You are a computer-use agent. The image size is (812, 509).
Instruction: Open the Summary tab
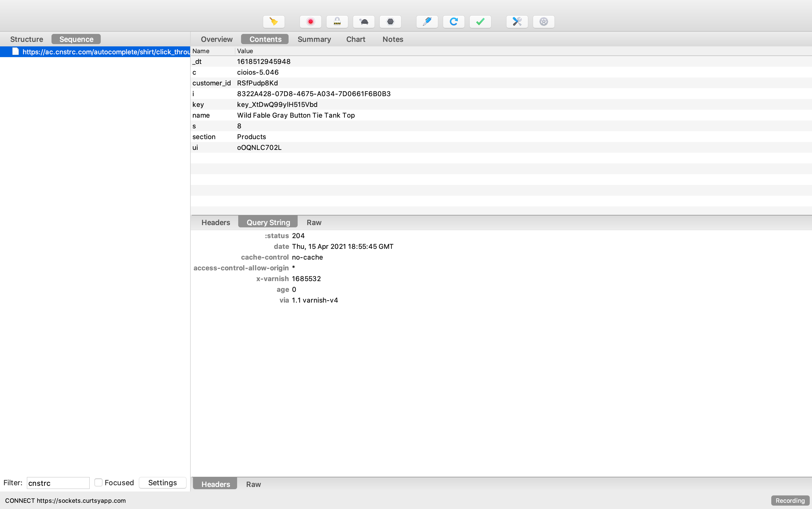point(314,39)
